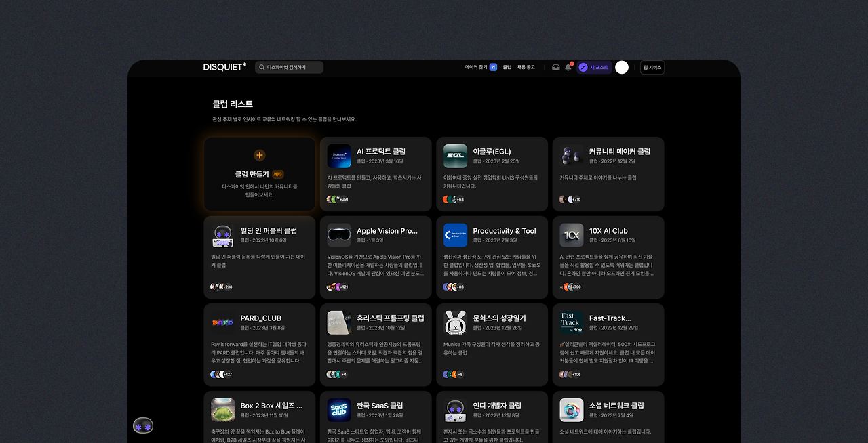Click the 베타 badge on 클럽 만들기

pyautogui.click(x=278, y=174)
